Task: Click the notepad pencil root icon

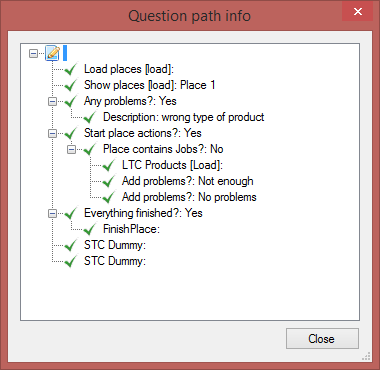Action: coord(53,53)
